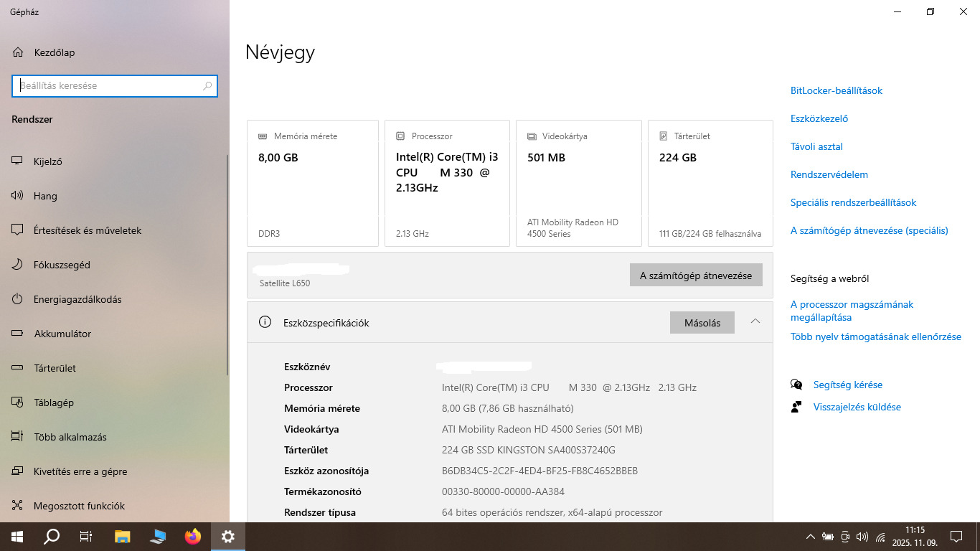
Task: Click the Névjegy page heading
Action: click(280, 52)
